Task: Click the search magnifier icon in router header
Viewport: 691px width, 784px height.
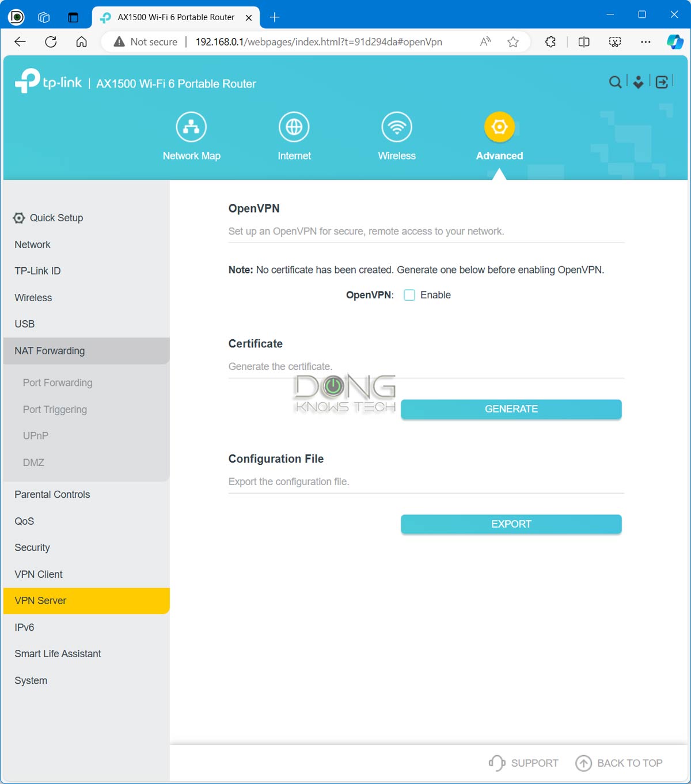Action: click(x=615, y=82)
